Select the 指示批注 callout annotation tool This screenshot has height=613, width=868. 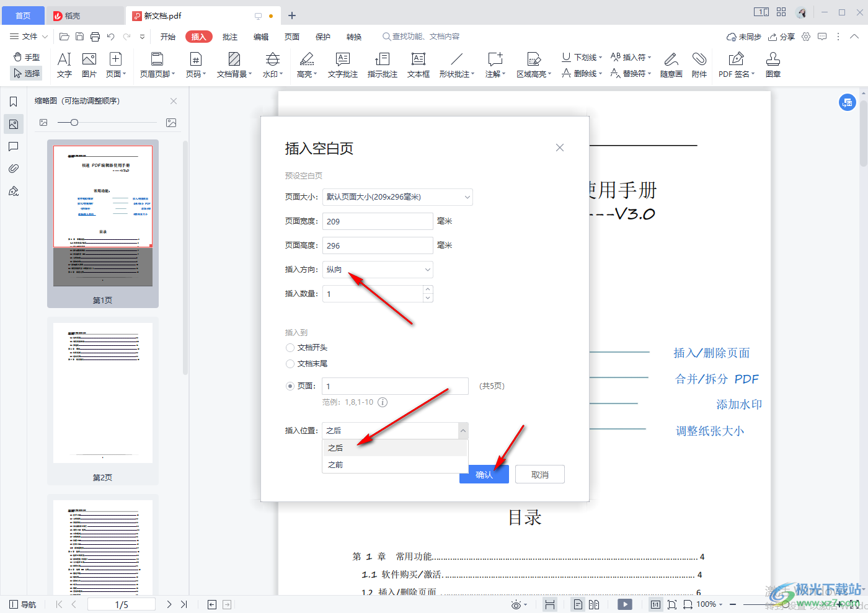[x=383, y=65]
